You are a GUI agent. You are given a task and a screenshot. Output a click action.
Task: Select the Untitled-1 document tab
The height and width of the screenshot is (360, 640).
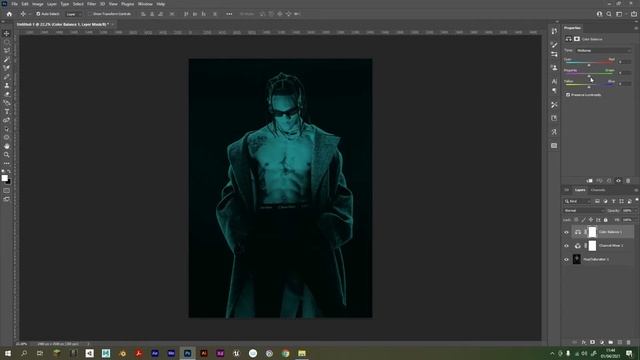(x=62, y=24)
